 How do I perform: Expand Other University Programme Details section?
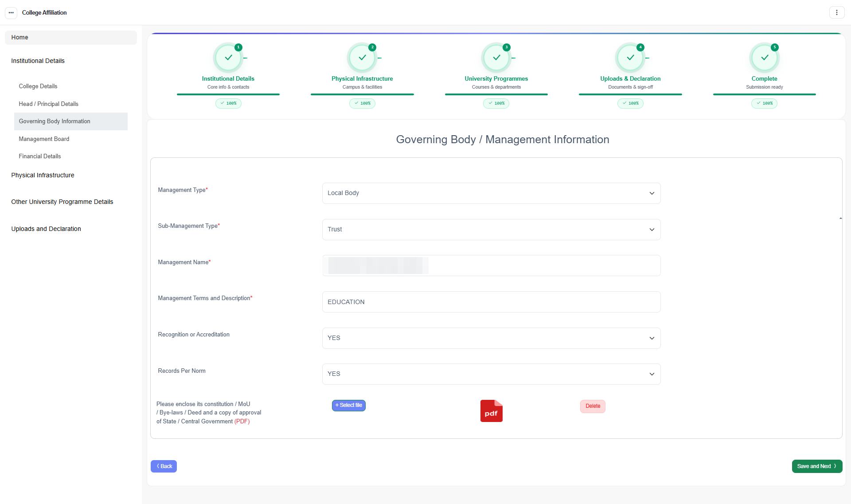point(62,202)
